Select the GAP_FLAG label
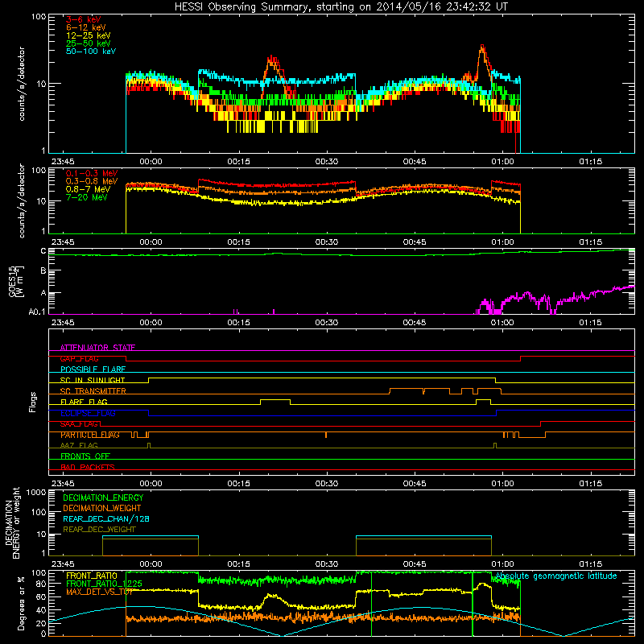Viewport: 644px width, 644px height. point(79,358)
